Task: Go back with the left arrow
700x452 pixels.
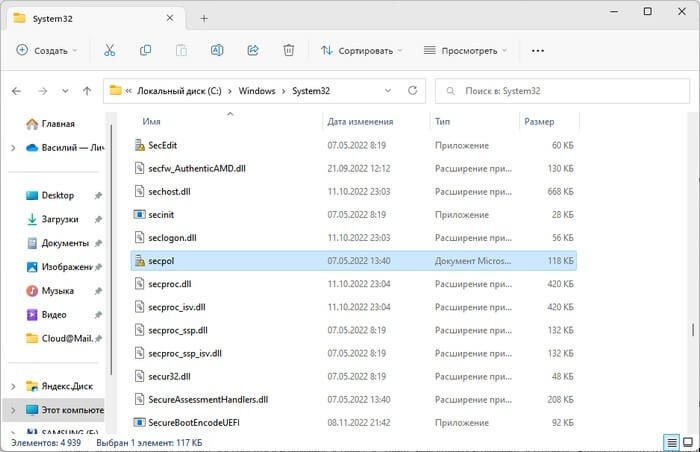Action: click(x=17, y=91)
